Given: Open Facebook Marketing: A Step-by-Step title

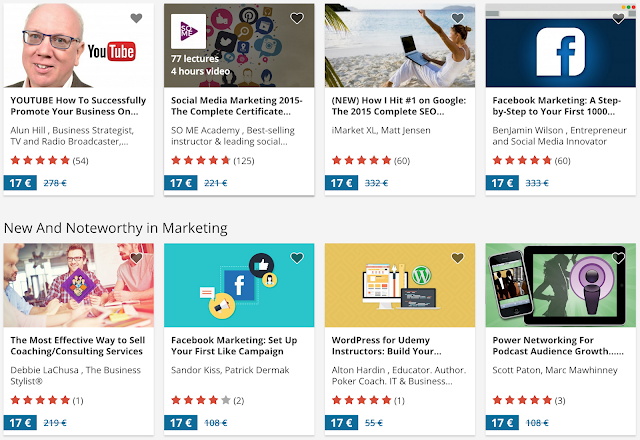Looking at the screenshot, I should (557, 106).
